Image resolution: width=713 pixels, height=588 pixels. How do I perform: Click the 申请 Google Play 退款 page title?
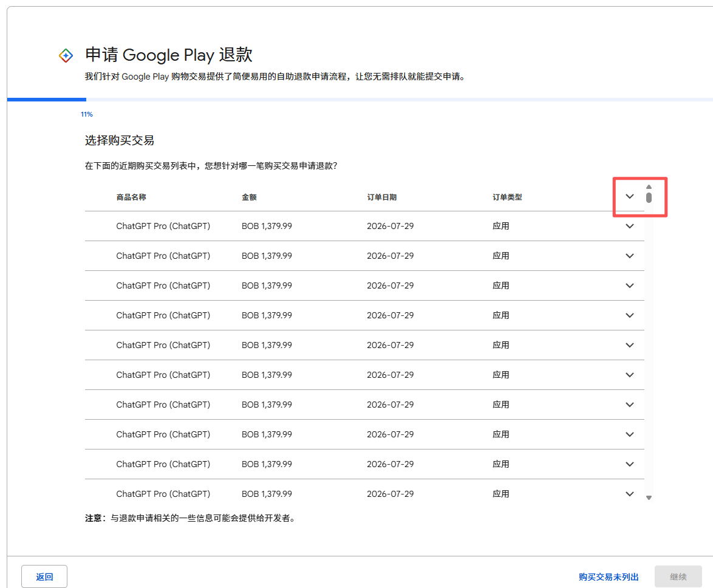tap(169, 55)
